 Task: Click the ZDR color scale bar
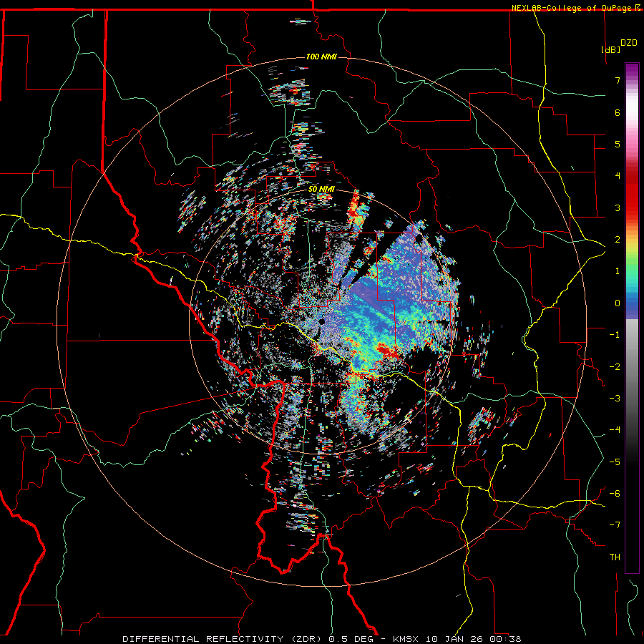632,318
